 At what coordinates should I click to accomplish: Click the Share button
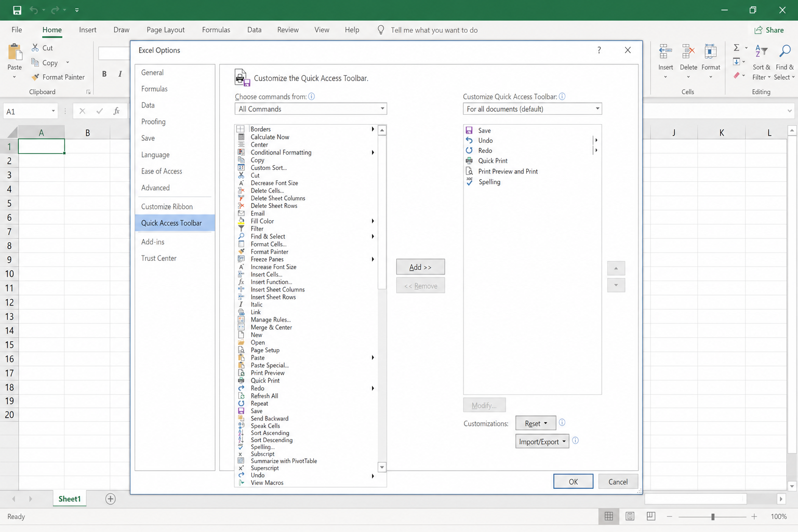pos(769,30)
